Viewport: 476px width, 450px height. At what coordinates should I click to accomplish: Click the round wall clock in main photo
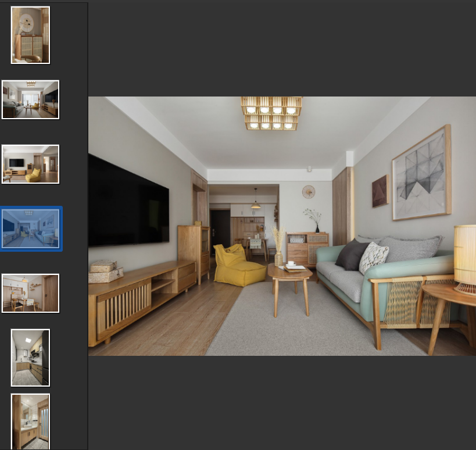tap(309, 191)
